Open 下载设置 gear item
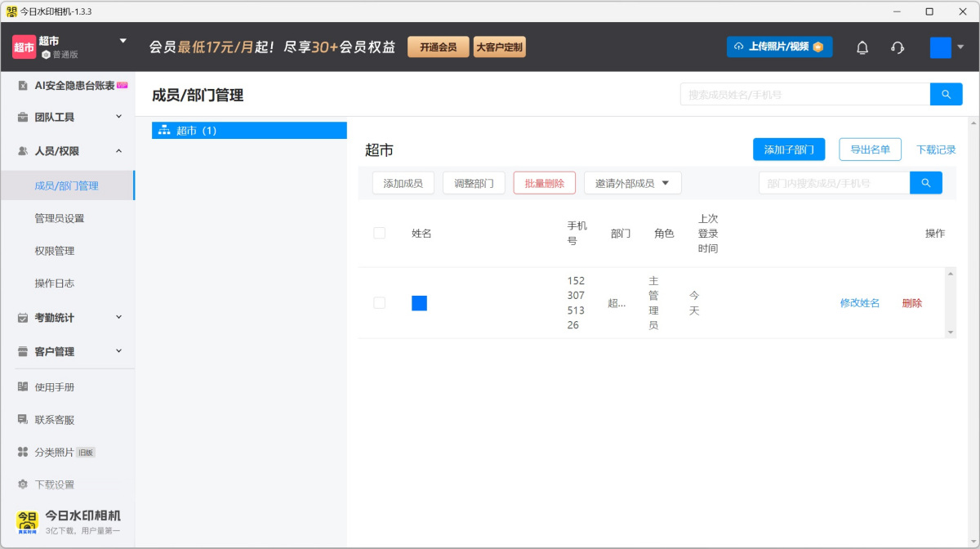 pyautogui.click(x=54, y=484)
